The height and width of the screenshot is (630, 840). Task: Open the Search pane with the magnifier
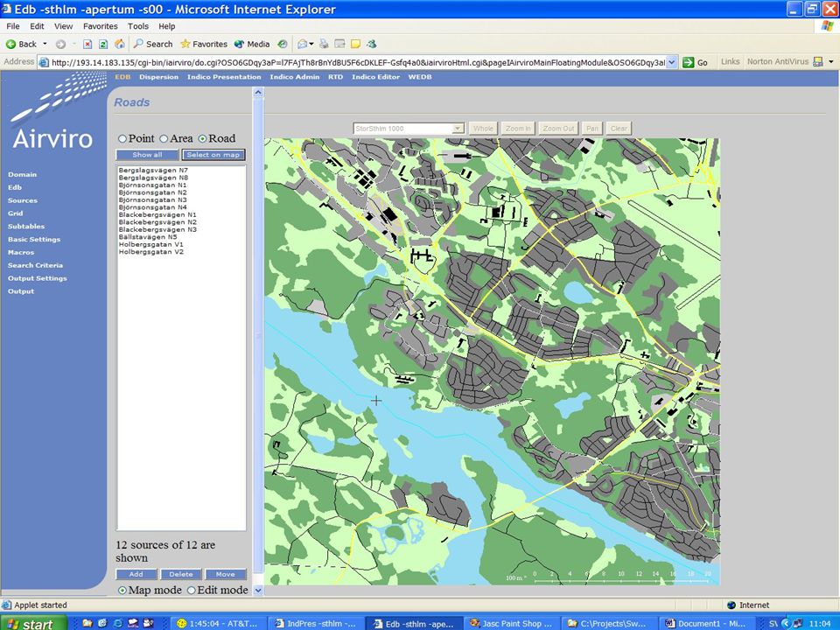[x=139, y=44]
